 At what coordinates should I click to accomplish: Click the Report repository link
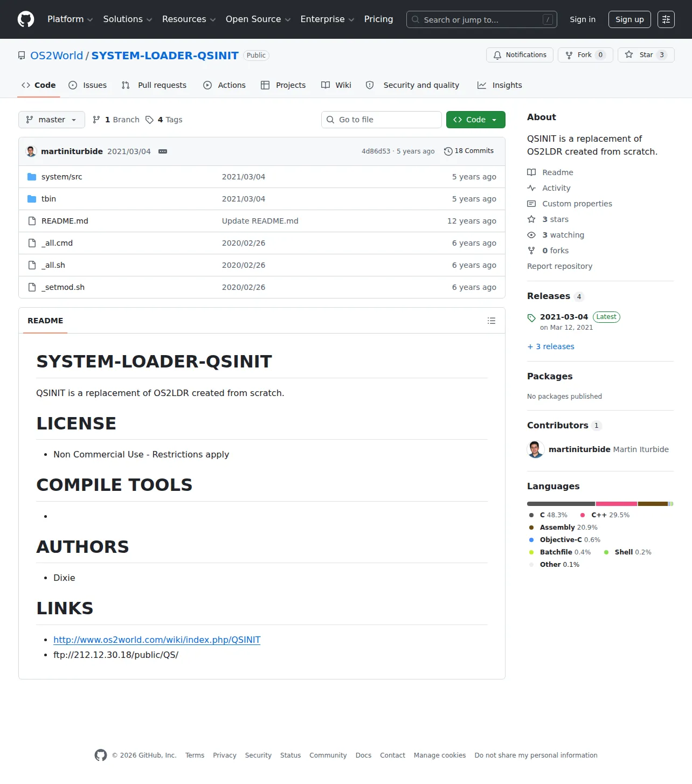click(559, 266)
